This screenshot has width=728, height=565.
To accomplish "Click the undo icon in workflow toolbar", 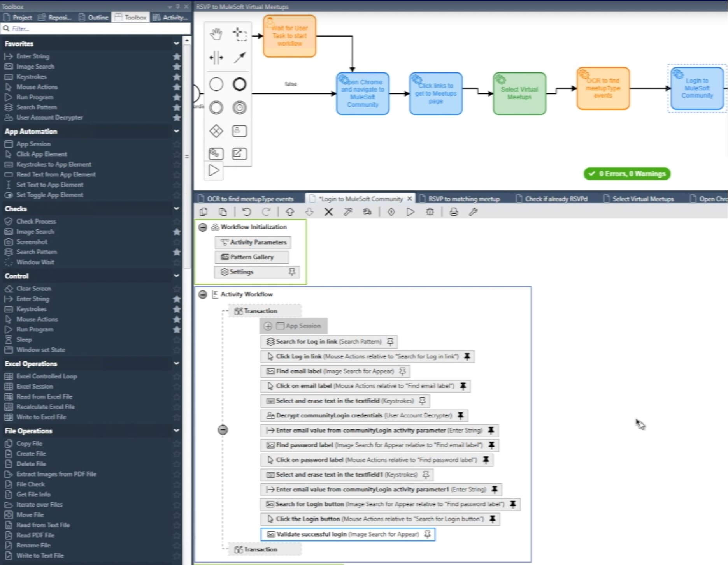I will [x=246, y=212].
